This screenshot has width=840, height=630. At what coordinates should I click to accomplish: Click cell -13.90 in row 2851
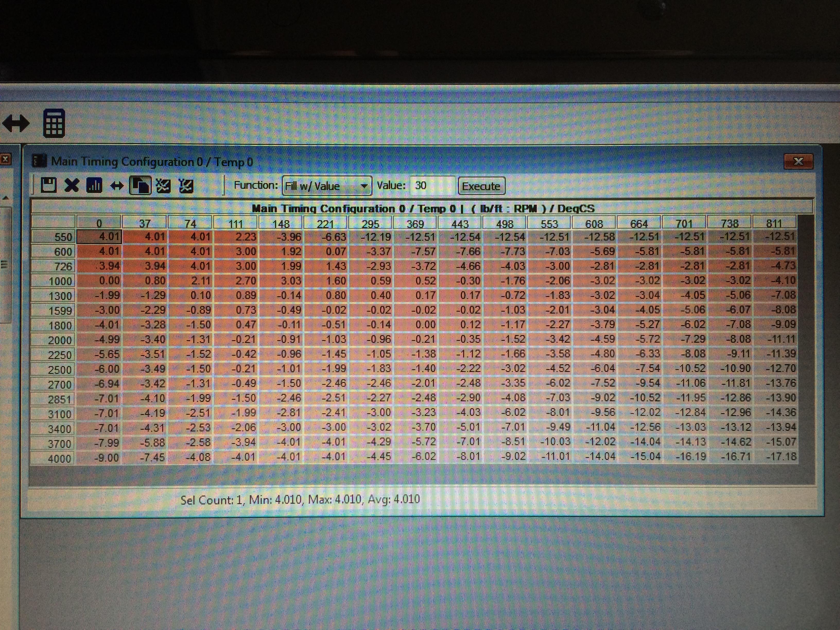pyautogui.click(x=775, y=398)
